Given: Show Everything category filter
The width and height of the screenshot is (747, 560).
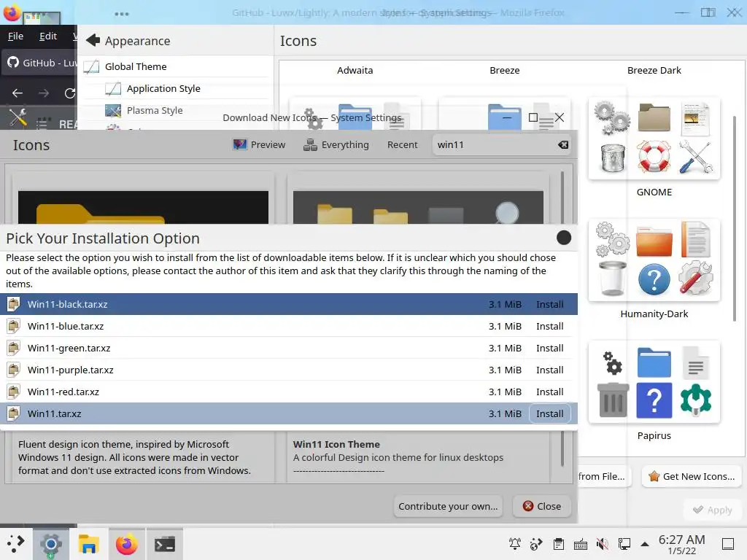Looking at the screenshot, I should tap(336, 145).
